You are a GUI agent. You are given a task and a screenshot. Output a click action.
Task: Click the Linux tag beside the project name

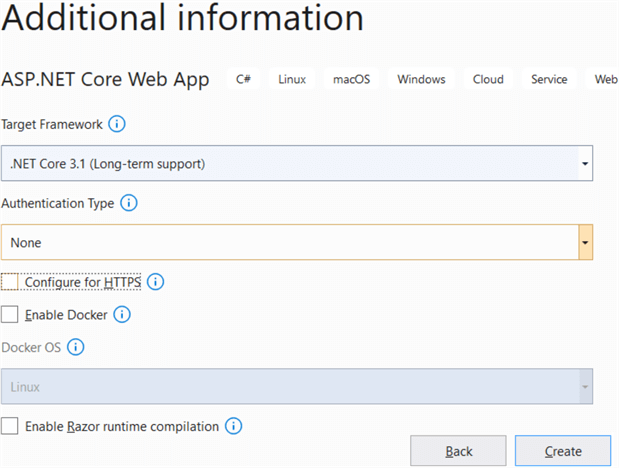(292, 79)
